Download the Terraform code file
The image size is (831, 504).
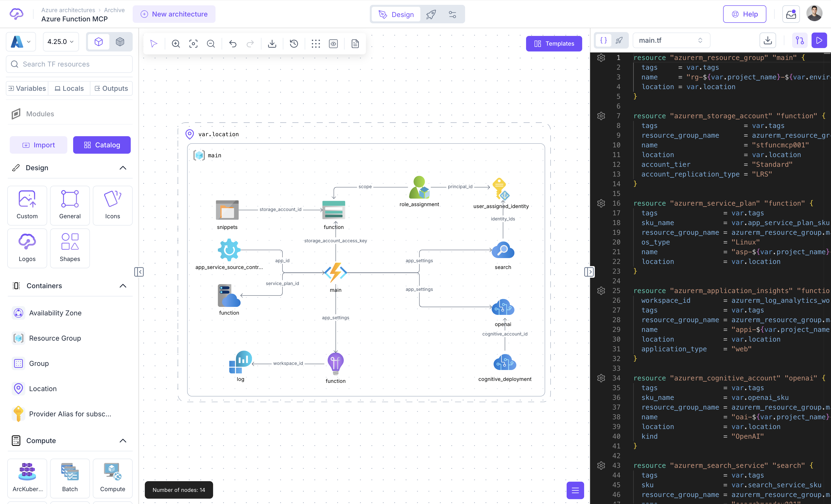(x=768, y=41)
